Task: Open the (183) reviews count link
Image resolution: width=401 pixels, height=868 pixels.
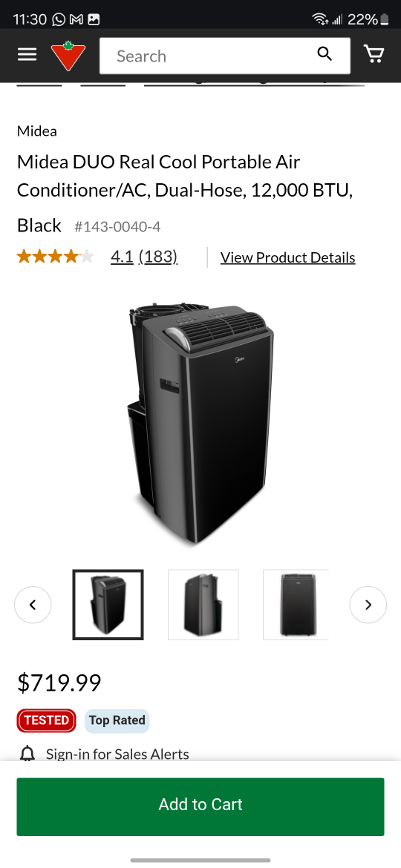Action: pos(158,257)
